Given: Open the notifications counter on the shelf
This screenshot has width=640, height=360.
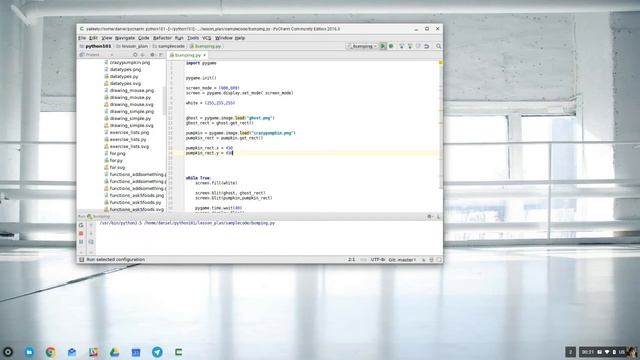Looking at the screenshot, I should (570, 352).
